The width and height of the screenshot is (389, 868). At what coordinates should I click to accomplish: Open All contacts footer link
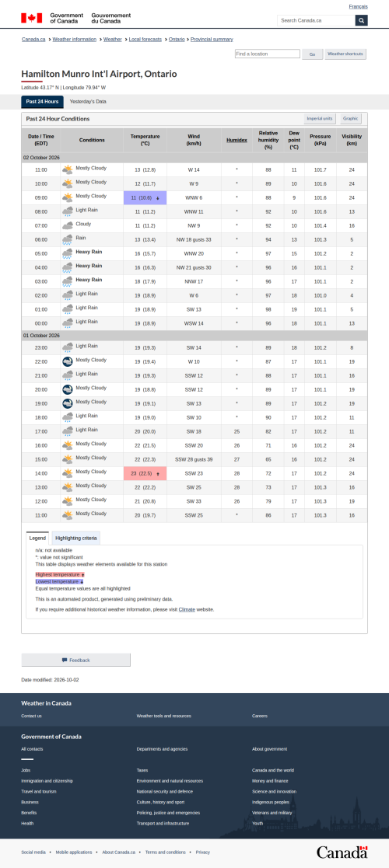tap(32, 749)
